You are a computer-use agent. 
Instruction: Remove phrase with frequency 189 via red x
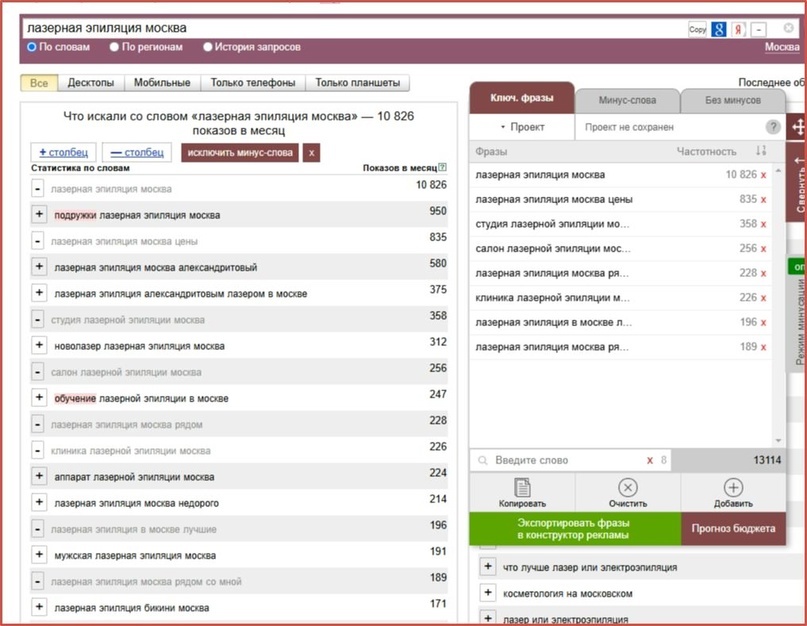pyautogui.click(x=763, y=347)
